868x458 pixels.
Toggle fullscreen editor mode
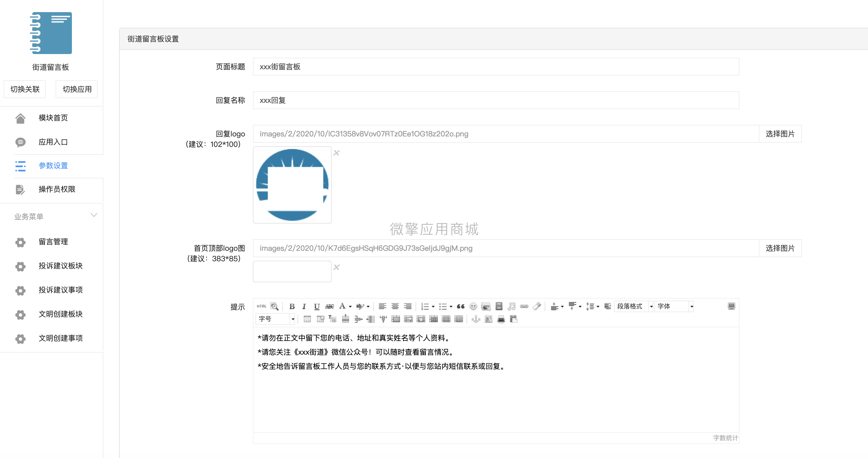[731, 306]
